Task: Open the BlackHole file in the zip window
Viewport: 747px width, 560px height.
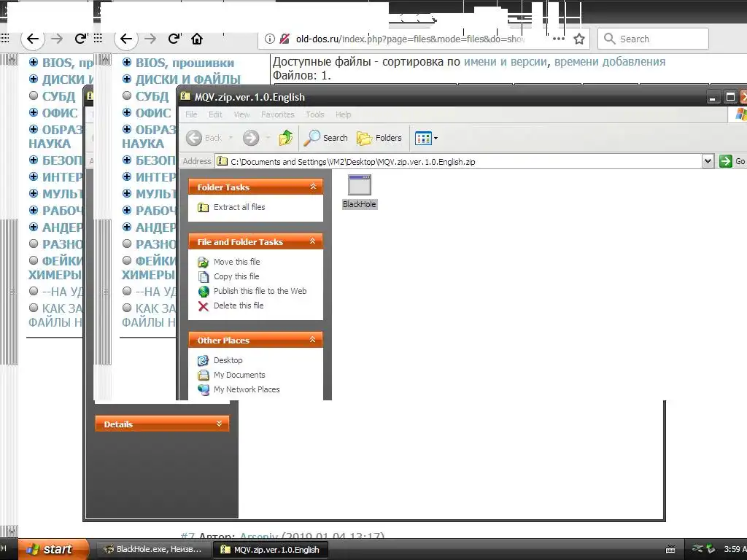Action: (x=359, y=192)
